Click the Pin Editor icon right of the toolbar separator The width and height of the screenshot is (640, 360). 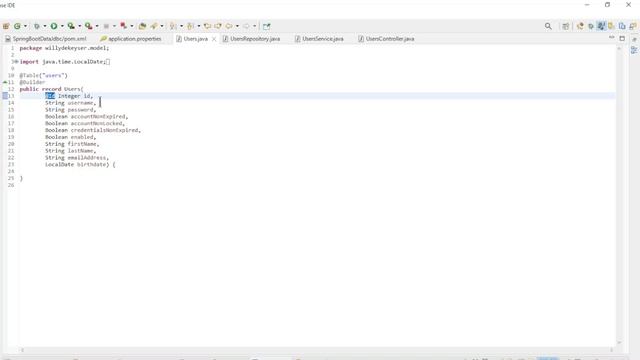pos(267,26)
